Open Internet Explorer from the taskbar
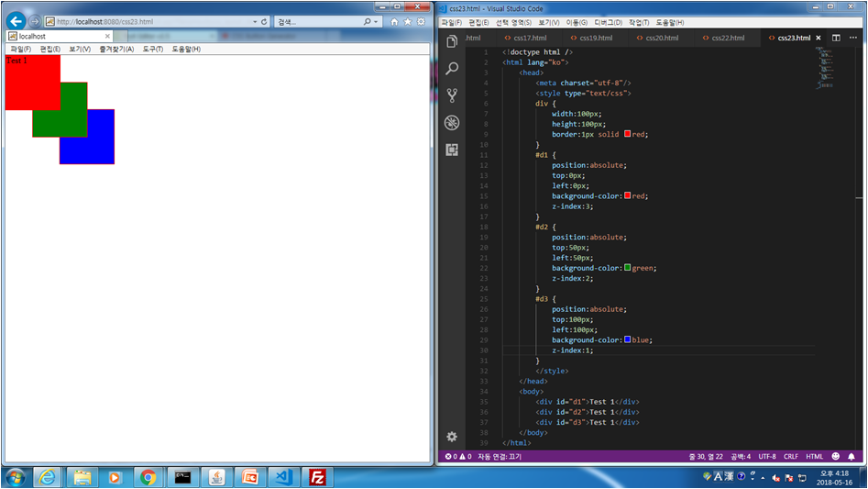Viewport: 868px width, 489px height. (48, 477)
